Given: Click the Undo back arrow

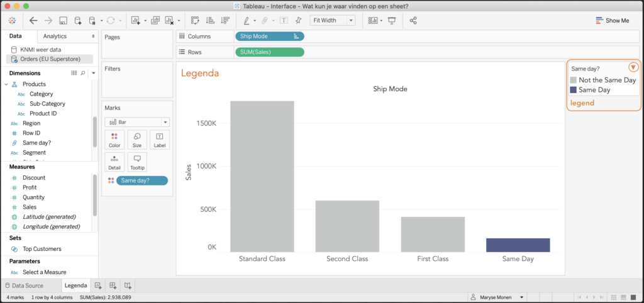Looking at the screenshot, I should [33, 21].
